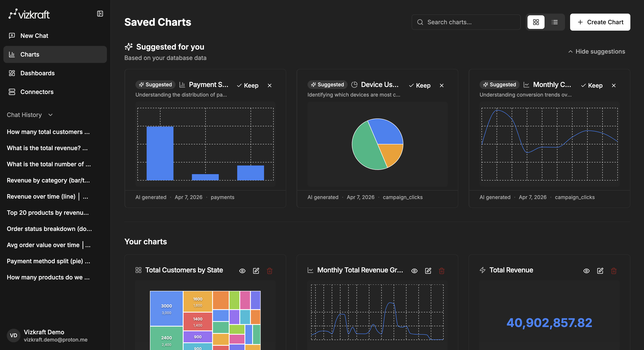This screenshot has width=644, height=350.
Task: Preview the Total Customers by State chart
Action: [242, 271]
